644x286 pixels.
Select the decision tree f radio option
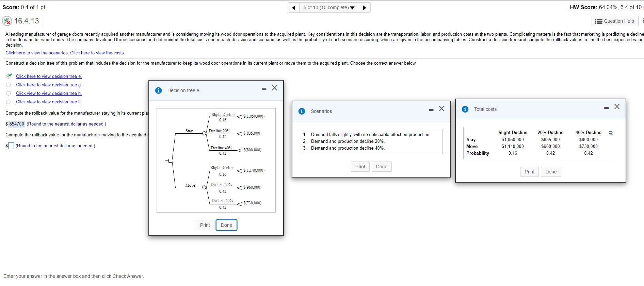point(9,102)
